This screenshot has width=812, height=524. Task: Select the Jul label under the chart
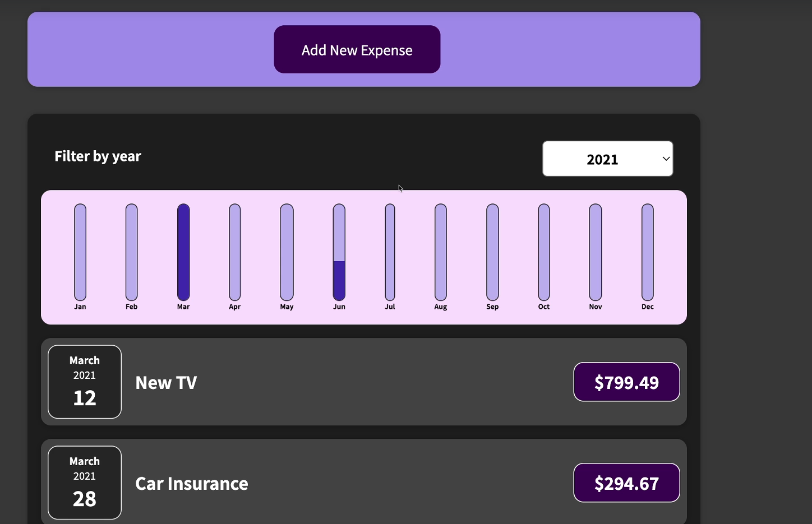pyautogui.click(x=390, y=307)
